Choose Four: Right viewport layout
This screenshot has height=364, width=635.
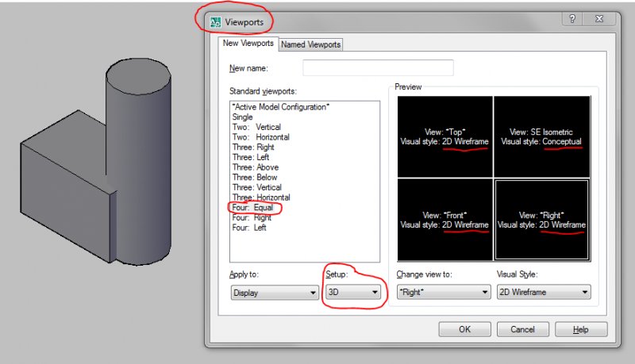pyautogui.click(x=252, y=217)
